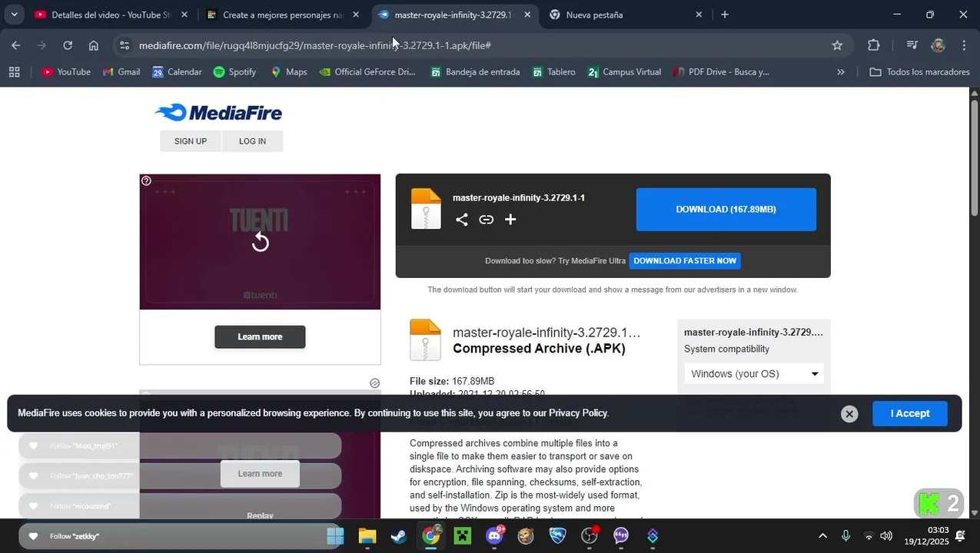The image size is (980, 553).
Task: Click the question mark icon on the ad
Action: [146, 181]
